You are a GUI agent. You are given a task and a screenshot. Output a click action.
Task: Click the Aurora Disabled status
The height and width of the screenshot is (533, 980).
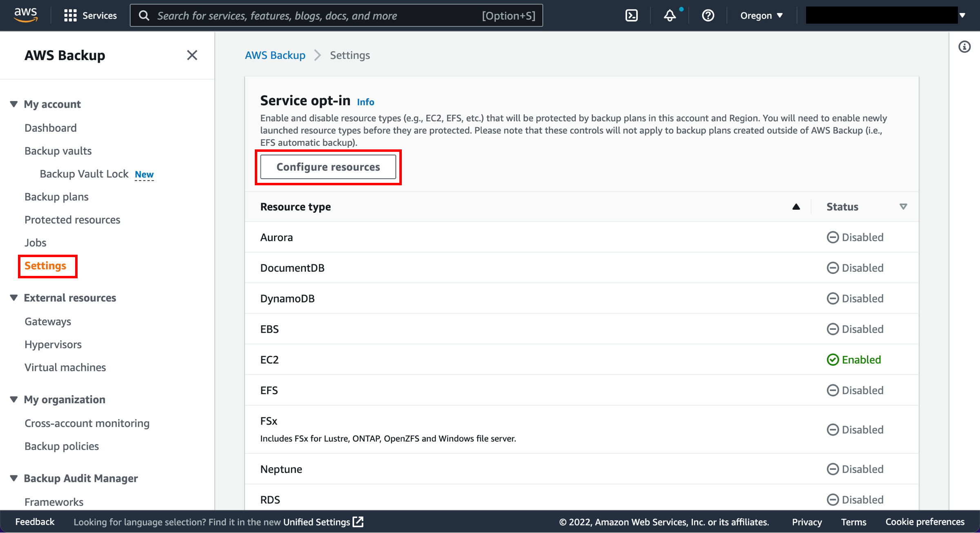pyautogui.click(x=855, y=238)
